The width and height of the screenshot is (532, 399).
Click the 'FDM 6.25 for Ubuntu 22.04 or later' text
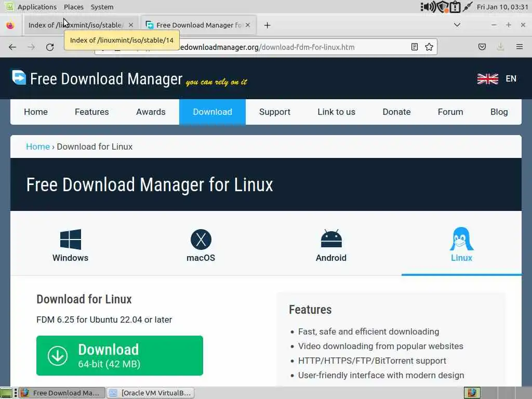pyautogui.click(x=104, y=320)
